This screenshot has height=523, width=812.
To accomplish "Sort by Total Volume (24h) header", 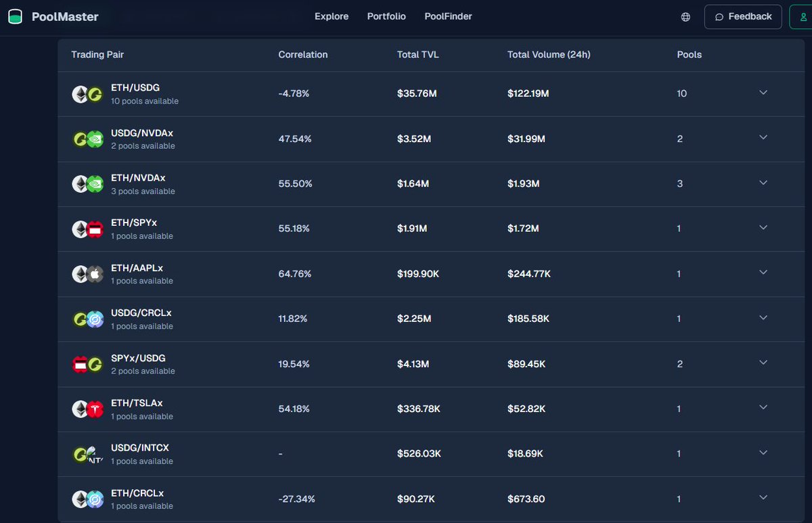I will (x=549, y=55).
